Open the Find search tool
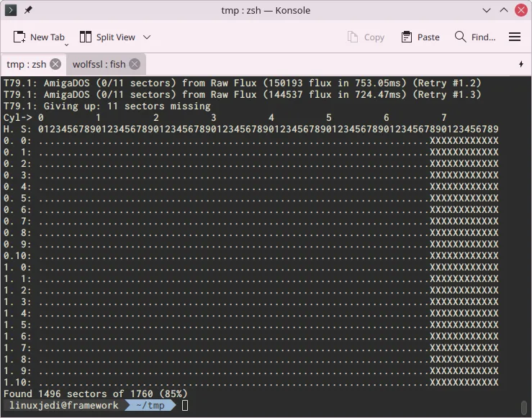 click(475, 37)
